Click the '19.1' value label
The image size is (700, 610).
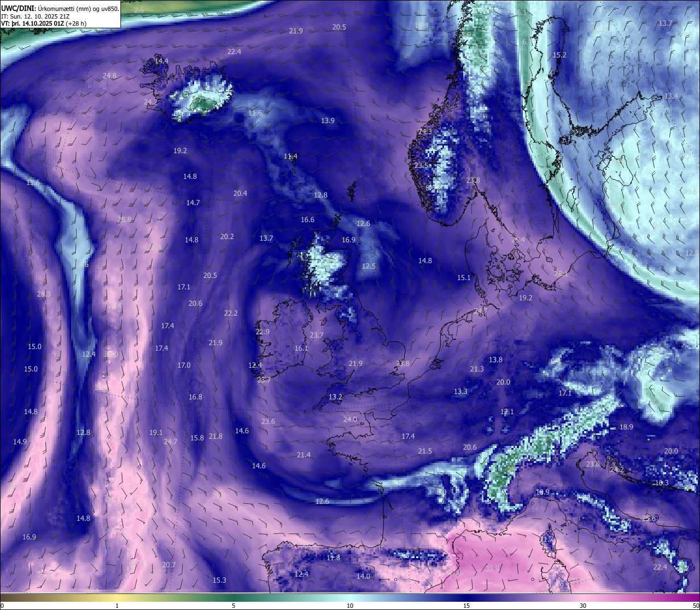[x=156, y=432]
